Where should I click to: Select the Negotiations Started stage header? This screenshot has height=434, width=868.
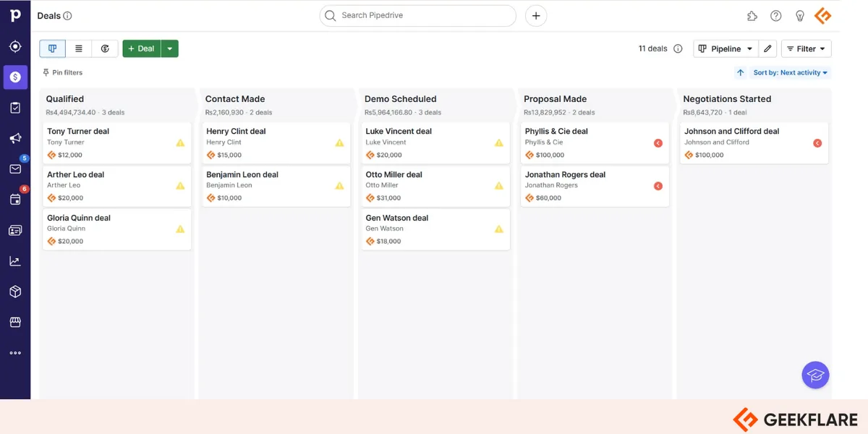[727, 99]
